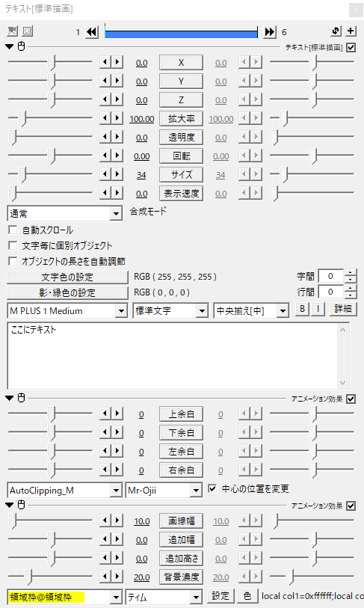The height and width of the screenshot is (608, 364).
Task: Click the 拡大率 parameter button
Action: [x=181, y=119]
